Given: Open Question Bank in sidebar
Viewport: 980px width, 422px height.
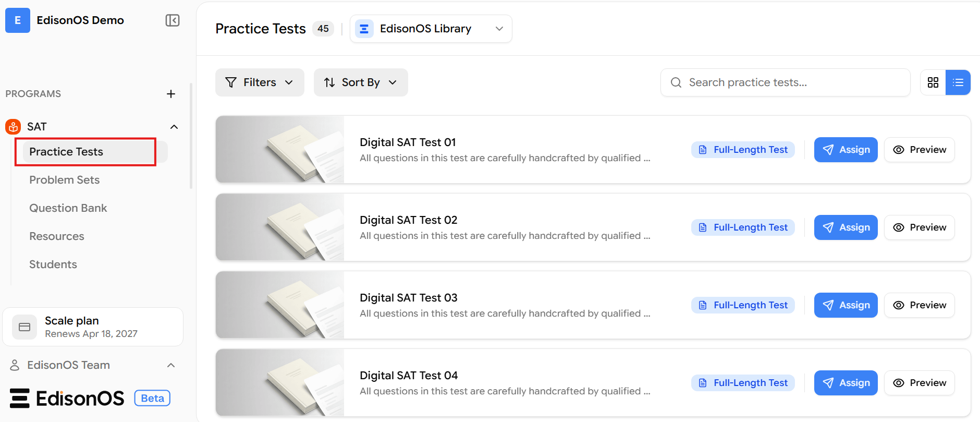Looking at the screenshot, I should [68, 208].
